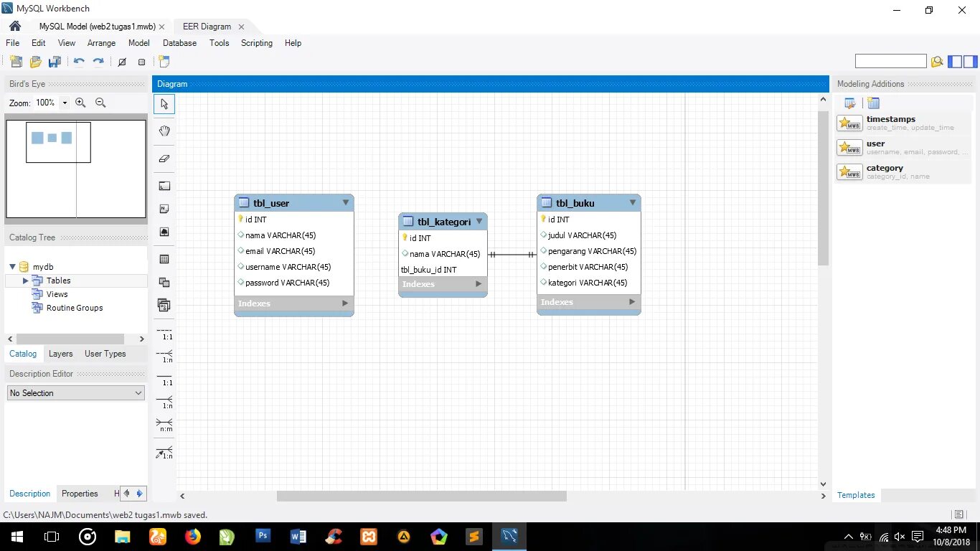Click the diagram horizontal scrollbar thumb
This screenshot has width=980, height=551.
tap(422, 496)
